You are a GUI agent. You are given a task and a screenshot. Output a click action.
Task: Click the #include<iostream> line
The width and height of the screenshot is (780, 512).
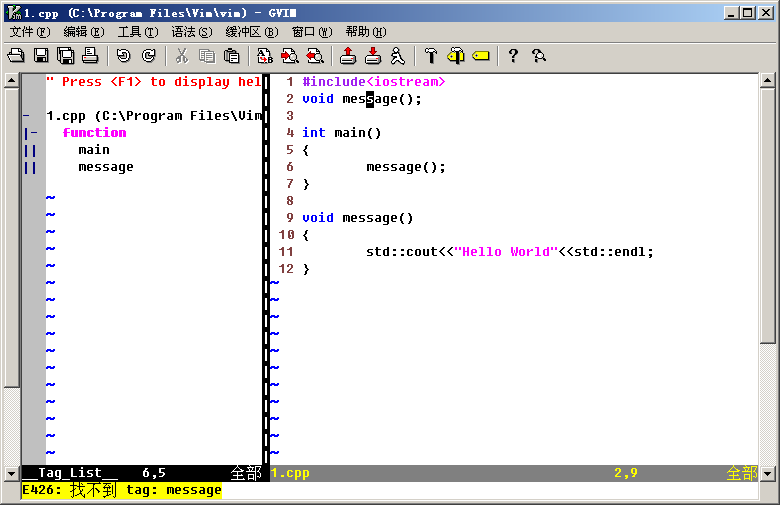click(x=374, y=82)
